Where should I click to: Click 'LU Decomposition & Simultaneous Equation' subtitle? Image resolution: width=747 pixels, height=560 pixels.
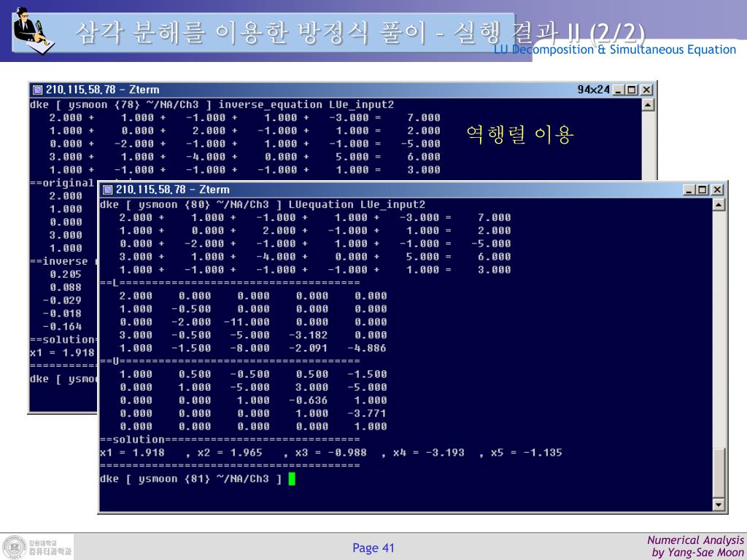pyautogui.click(x=614, y=50)
